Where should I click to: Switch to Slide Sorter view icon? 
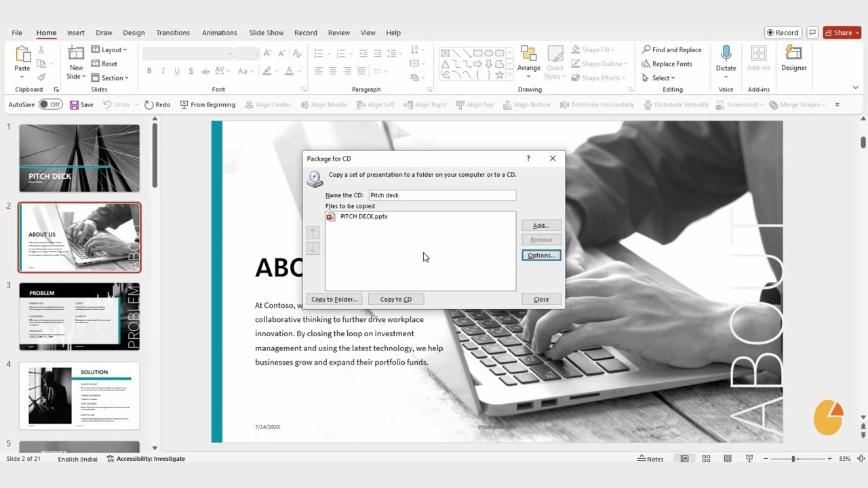706,459
